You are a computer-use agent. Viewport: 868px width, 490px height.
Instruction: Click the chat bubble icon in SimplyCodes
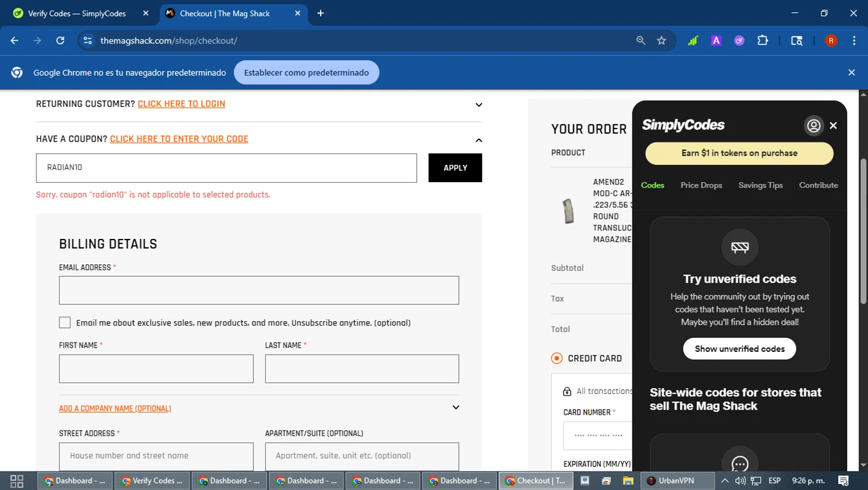[740, 463]
